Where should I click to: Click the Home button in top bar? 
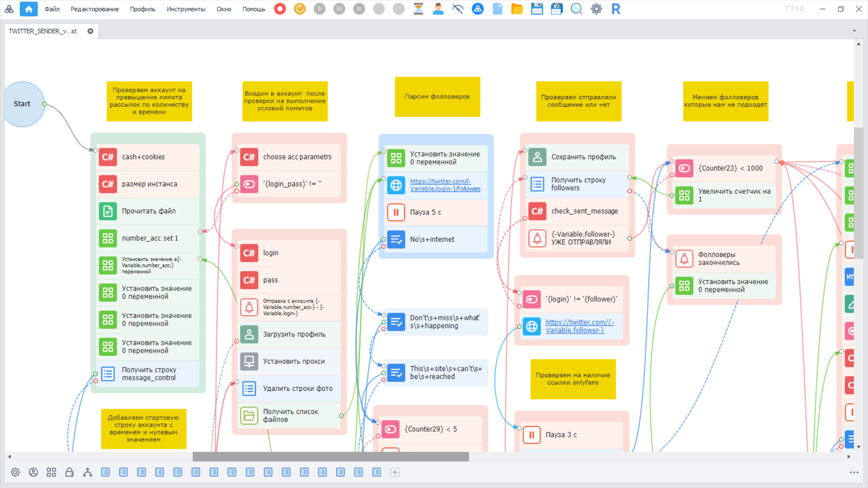pos(28,9)
